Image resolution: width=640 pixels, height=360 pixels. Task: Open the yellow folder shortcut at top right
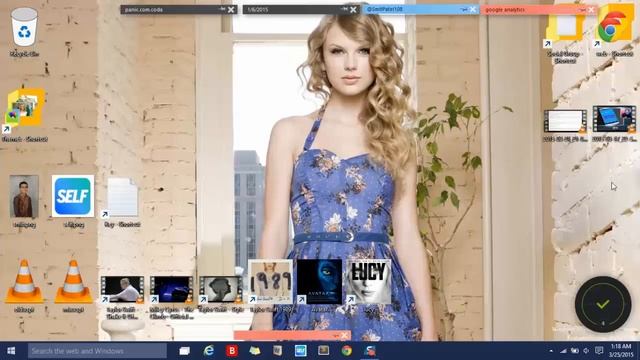[565, 28]
